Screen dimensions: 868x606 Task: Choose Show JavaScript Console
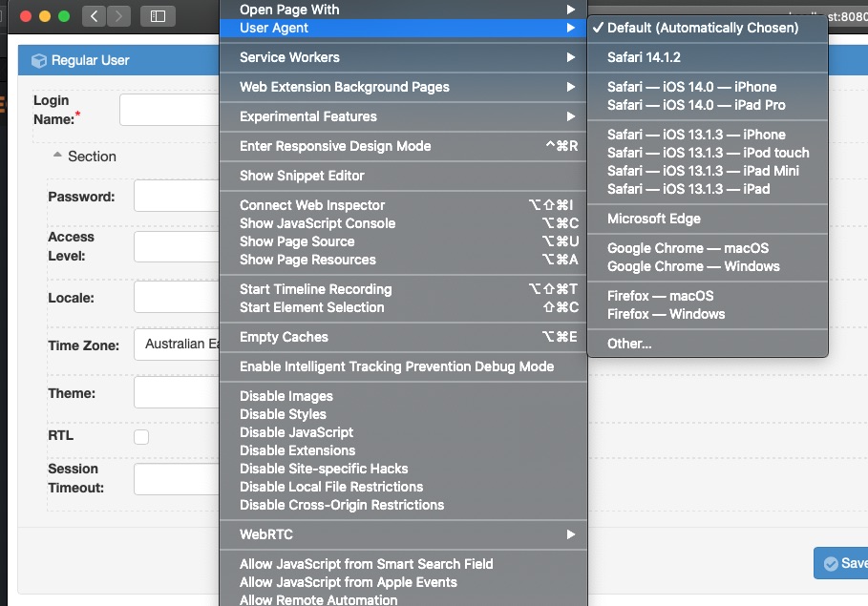tap(403, 223)
